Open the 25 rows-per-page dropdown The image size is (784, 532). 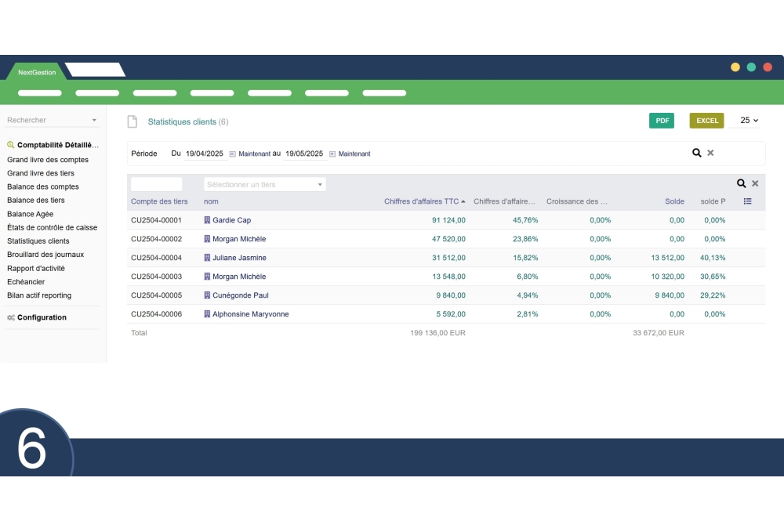[750, 120]
